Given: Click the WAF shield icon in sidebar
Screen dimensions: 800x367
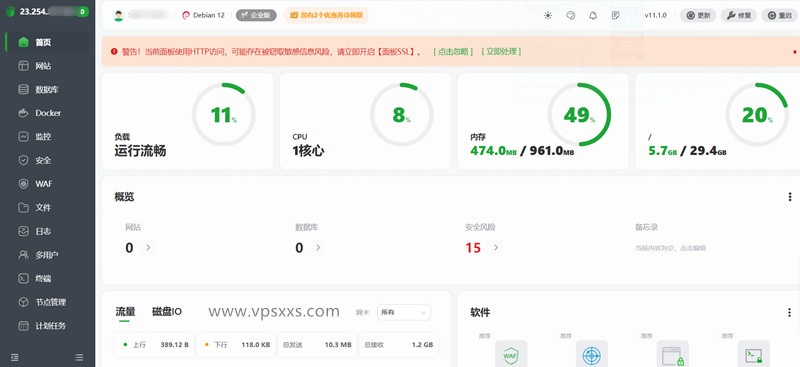Looking at the screenshot, I should [23, 184].
